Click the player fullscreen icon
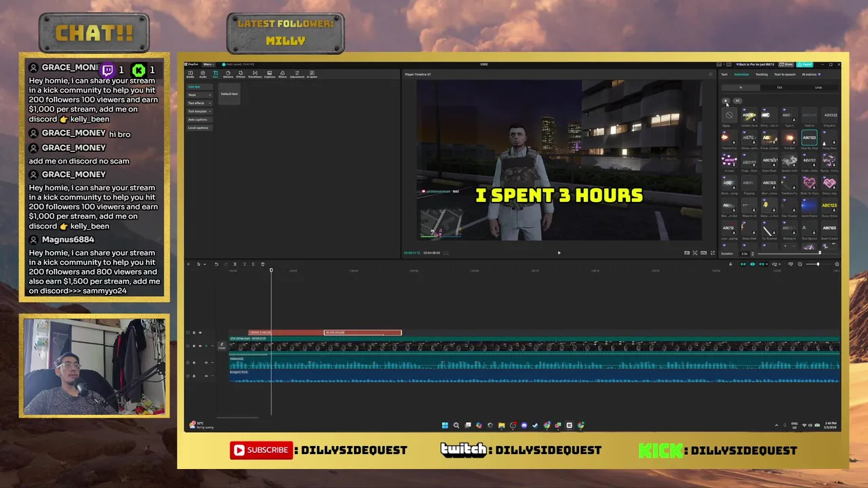 pos(713,253)
